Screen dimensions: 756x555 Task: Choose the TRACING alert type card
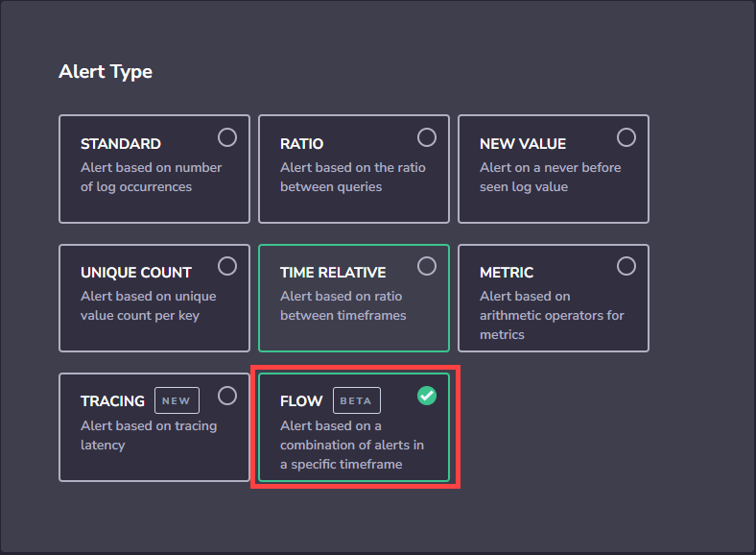pos(154,427)
